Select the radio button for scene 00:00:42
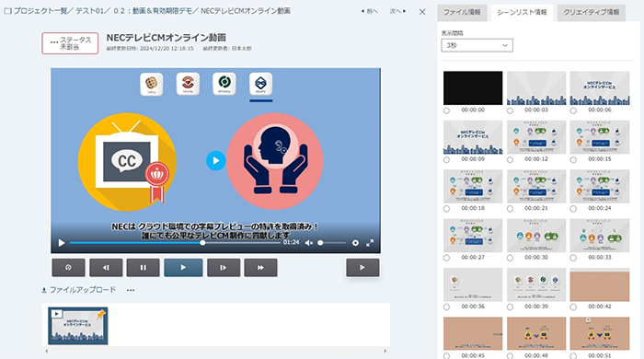Screen dimensions: 644x359 573,307
